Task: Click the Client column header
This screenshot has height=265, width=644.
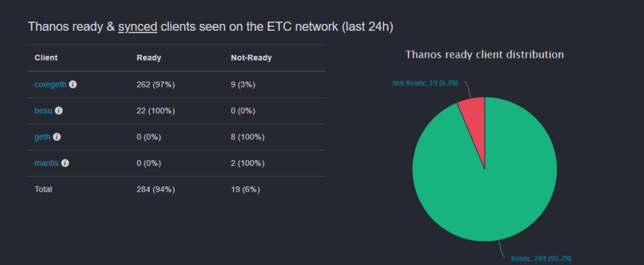Action: click(x=46, y=58)
